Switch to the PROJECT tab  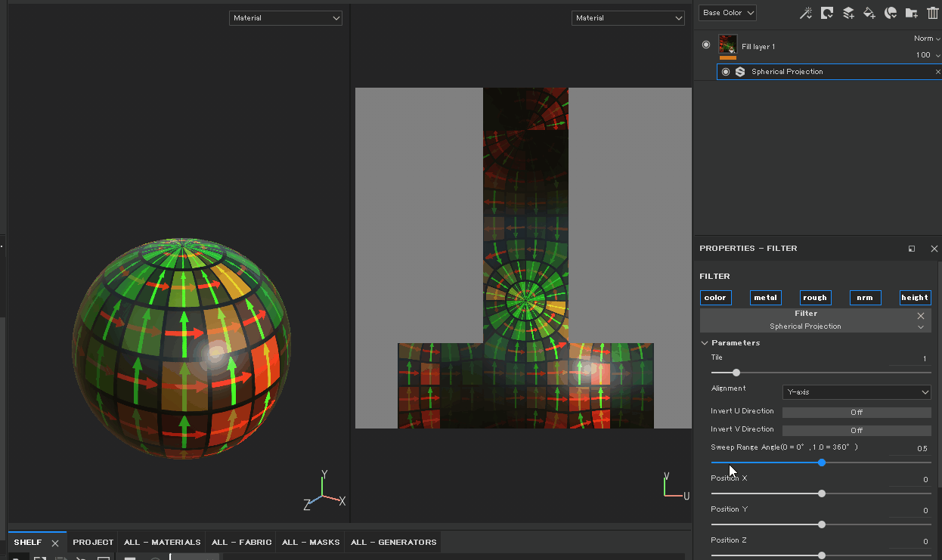92,542
